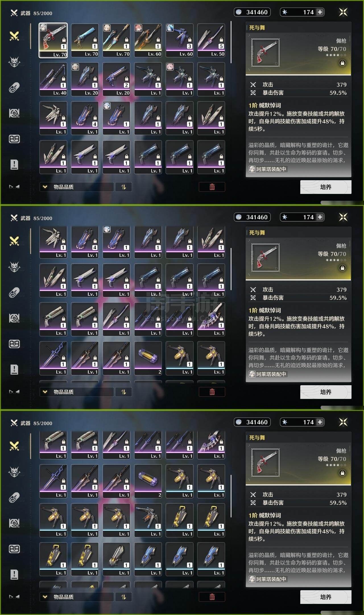Expand the 物品品质 sort dropdown in middle panel

[77, 392]
